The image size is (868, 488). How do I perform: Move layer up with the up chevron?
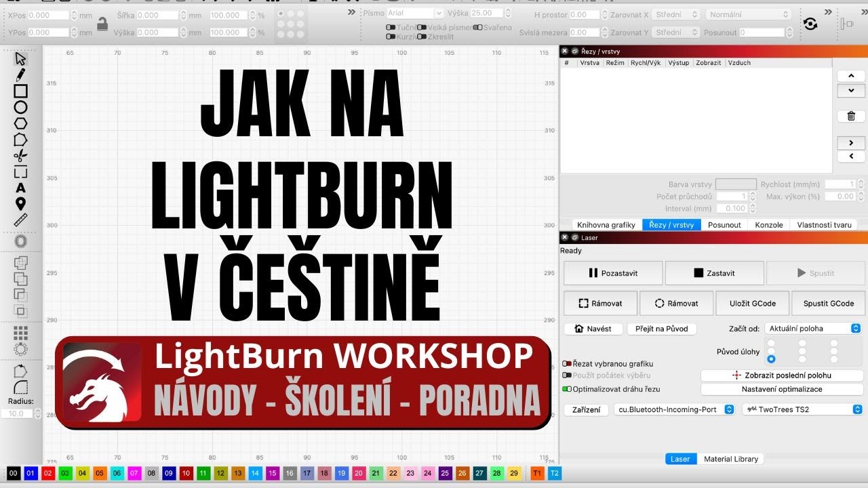coord(851,76)
